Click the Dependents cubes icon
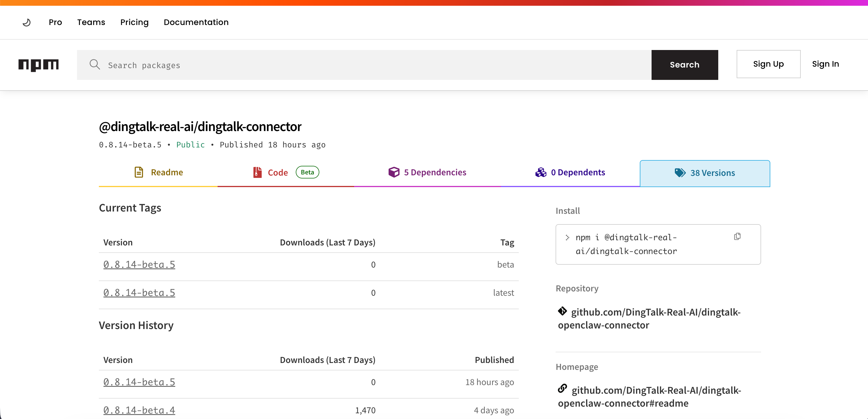Viewport: 868px width, 419px height. coord(540,172)
